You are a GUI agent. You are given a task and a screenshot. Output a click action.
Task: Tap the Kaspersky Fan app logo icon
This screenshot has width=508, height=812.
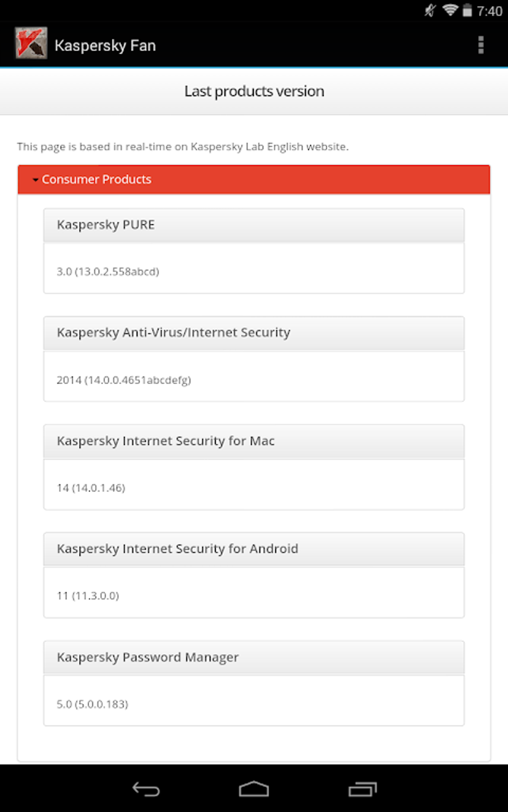[31, 43]
